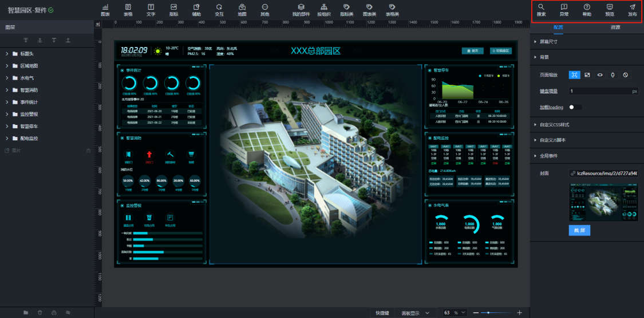Viewport: 644px width, 318px height.
Task: Toggle the 加载loading switch
Action: click(x=575, y=107)
